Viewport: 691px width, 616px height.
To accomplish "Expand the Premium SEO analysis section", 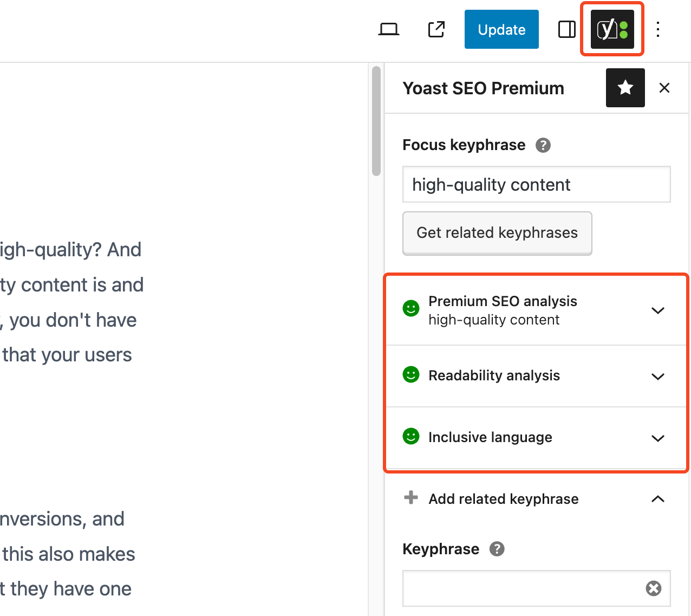I will point(658,310).
